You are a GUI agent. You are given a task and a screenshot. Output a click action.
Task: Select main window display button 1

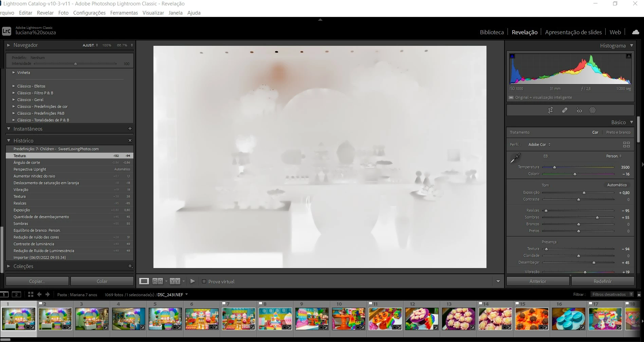[4, 294]
